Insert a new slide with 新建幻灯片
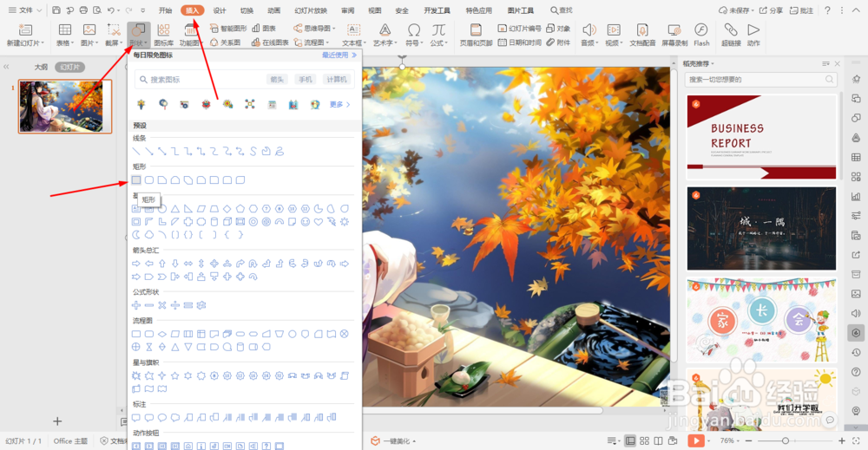 [25, 35]
